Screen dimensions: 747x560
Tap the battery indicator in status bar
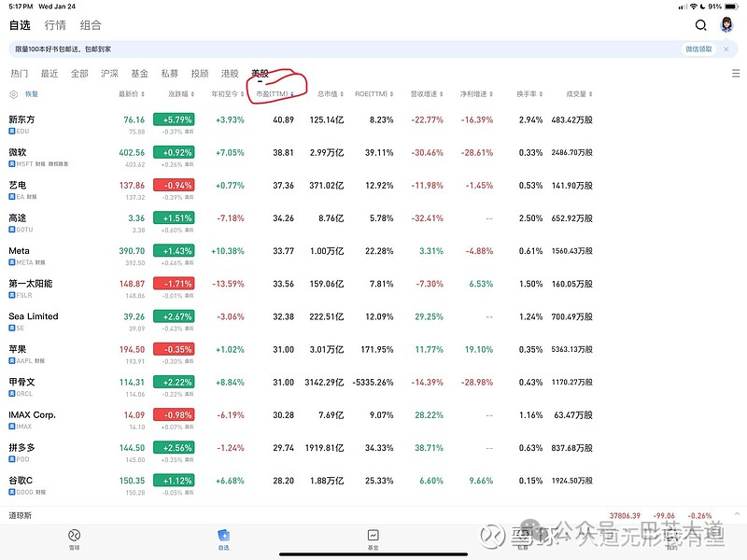731,7
